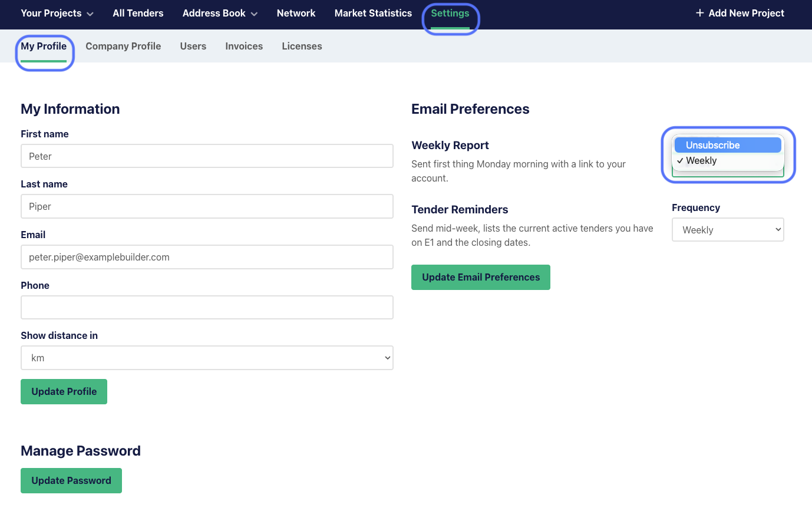Select the Settings navigation item
This screenshot has height=511, width=812.
point(450,13)
